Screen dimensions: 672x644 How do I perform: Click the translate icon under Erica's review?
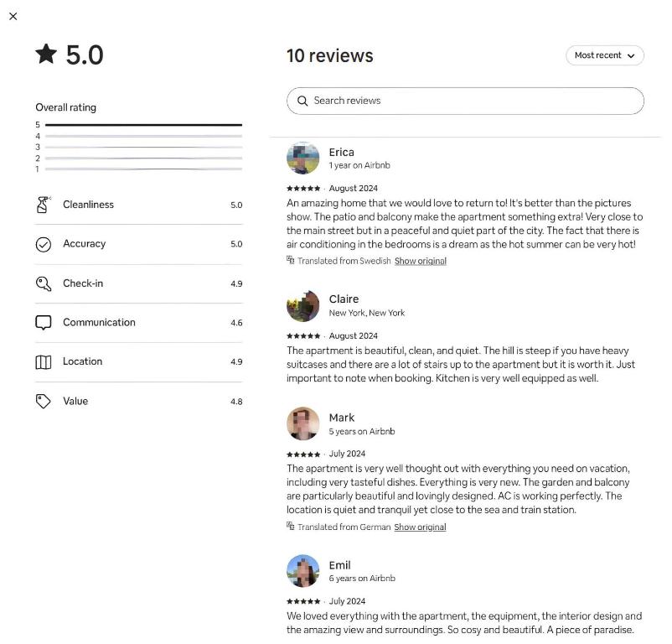click(291, 261)
